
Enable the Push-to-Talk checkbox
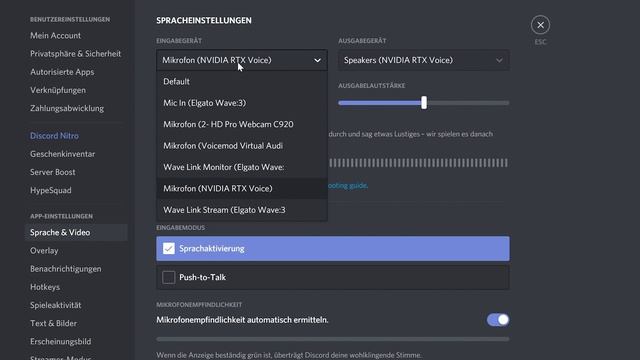pos(169,278)
